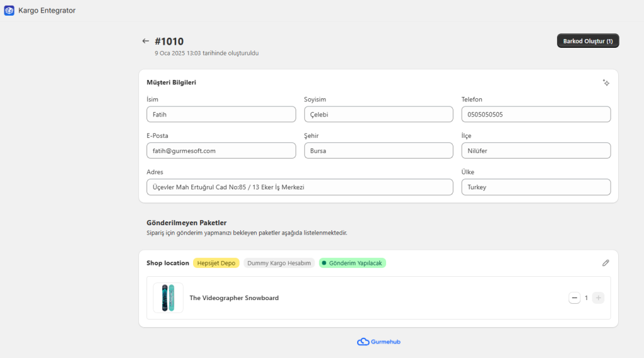Focus the İsim field containing Fatih

221,115
